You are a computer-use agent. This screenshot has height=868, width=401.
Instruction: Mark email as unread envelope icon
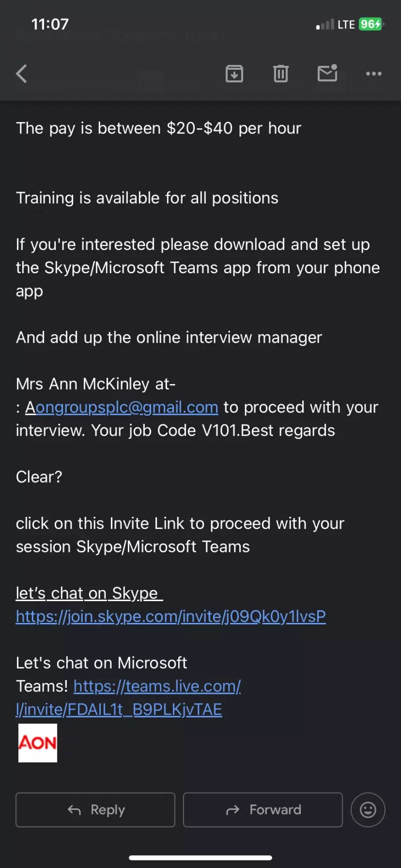(x=327, y=73)
